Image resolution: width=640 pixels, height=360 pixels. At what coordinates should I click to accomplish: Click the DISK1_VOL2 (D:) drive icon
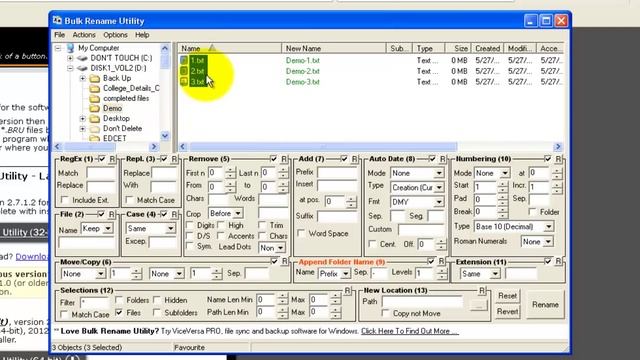pyautogui.click(x=82, y=68)
